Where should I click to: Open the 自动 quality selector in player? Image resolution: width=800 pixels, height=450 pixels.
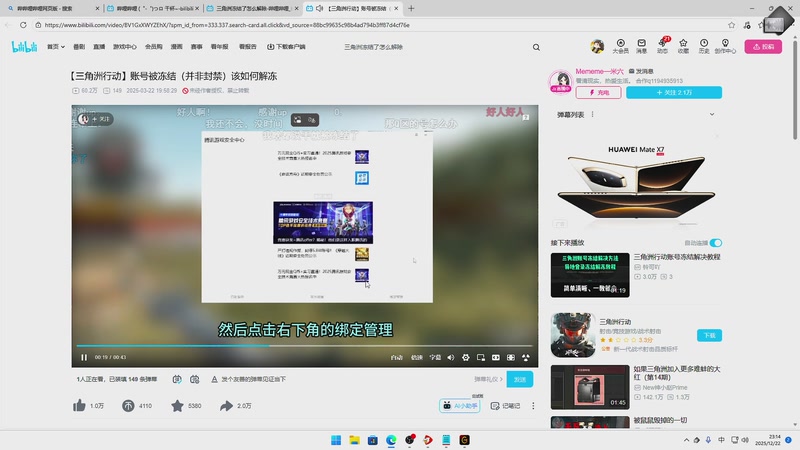[396, 357]
